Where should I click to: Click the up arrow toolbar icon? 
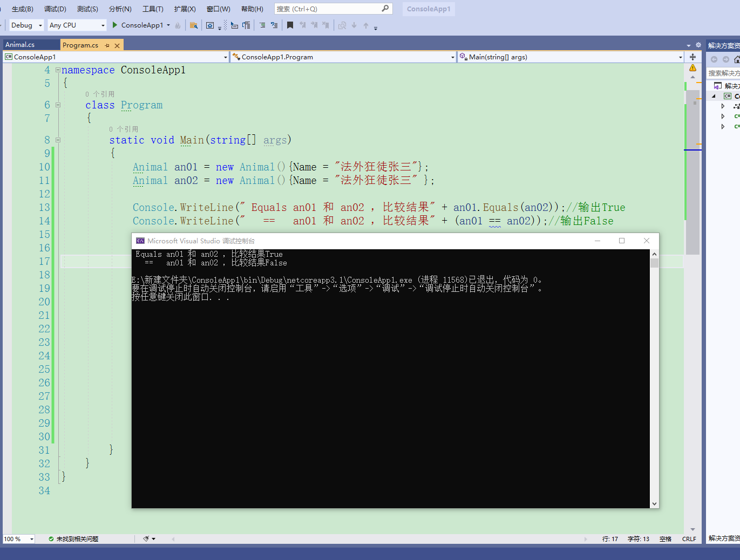(366, 25)
